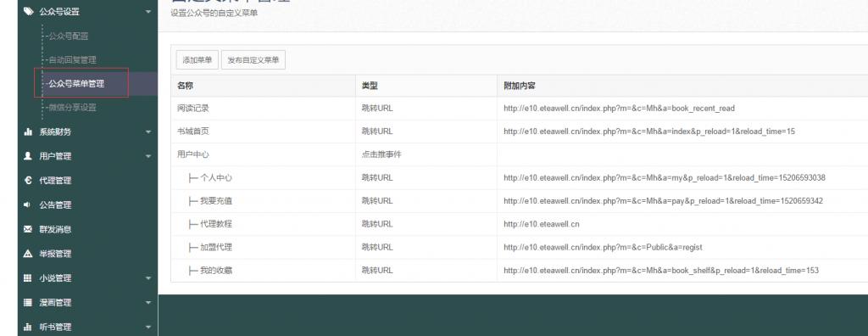Image resolution: width=868 pixels, height=336 pixels.
Task: Expand the 系统财务 dropdown arrow
Action: (147, 132)
